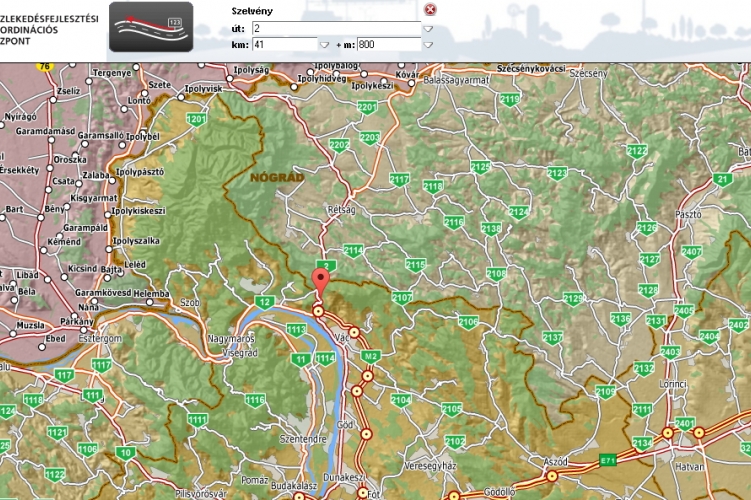Click the road 1201 shield icon
Image resolution: width=751 pixels, height=500 pixels.
(196, 120)
